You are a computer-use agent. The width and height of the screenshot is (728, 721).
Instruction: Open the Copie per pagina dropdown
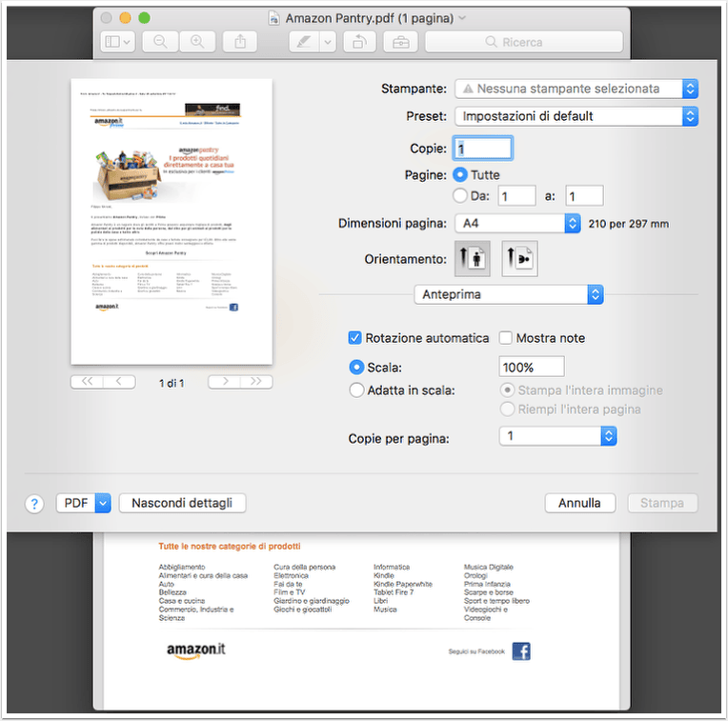[x=557, y=436]
